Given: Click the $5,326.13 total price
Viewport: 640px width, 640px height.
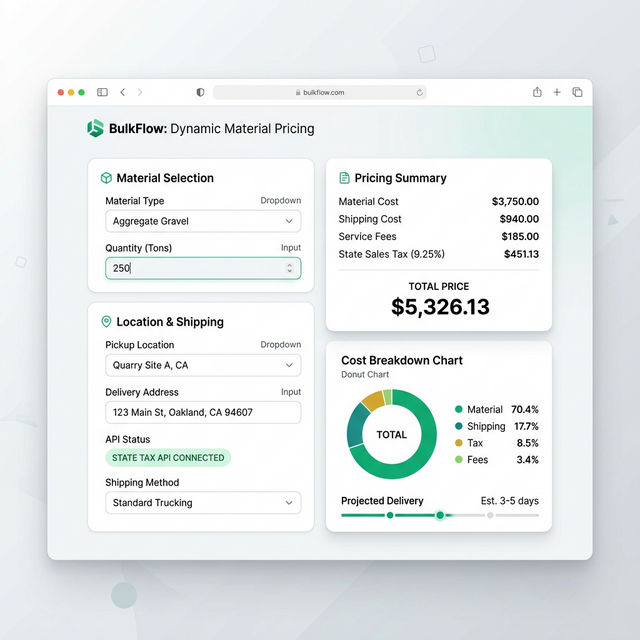Looking at the screenshot, I should pos(440,307).
